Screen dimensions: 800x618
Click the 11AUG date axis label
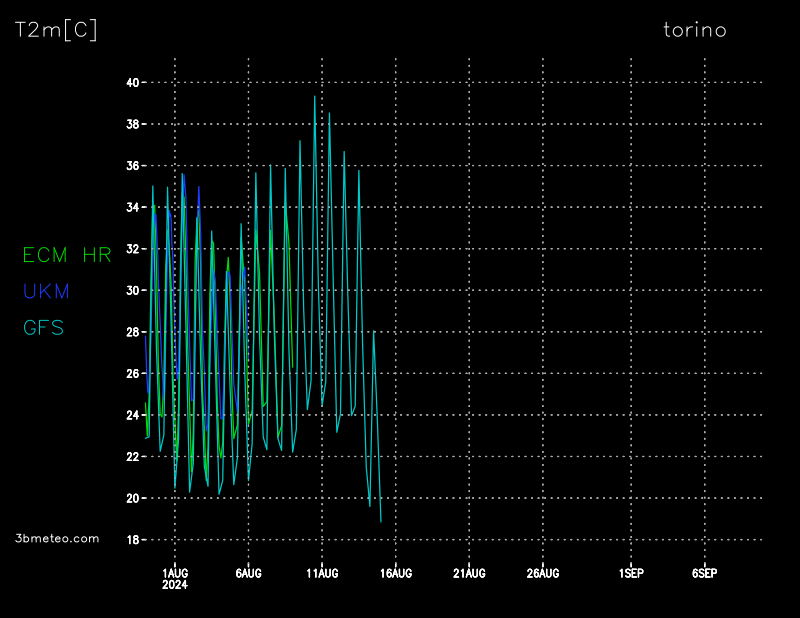click(x=322, y=573)
